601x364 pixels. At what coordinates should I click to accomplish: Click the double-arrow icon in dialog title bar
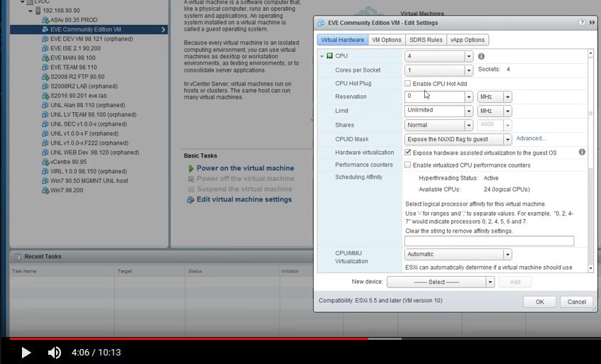(592, 23)
